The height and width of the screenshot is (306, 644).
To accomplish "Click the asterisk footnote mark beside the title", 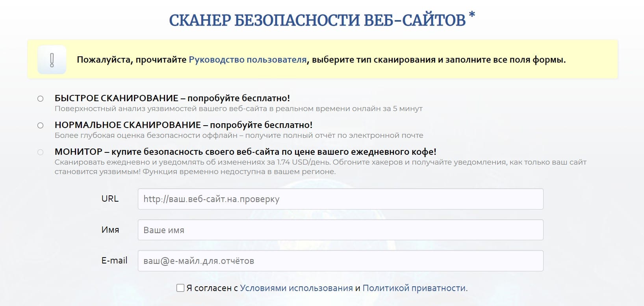I will 471,16.
